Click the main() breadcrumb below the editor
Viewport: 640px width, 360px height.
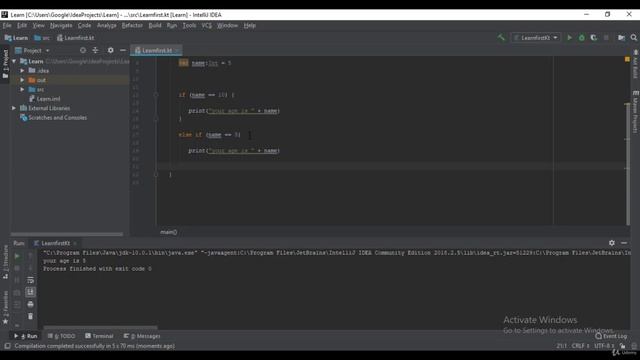click(169, 232)
